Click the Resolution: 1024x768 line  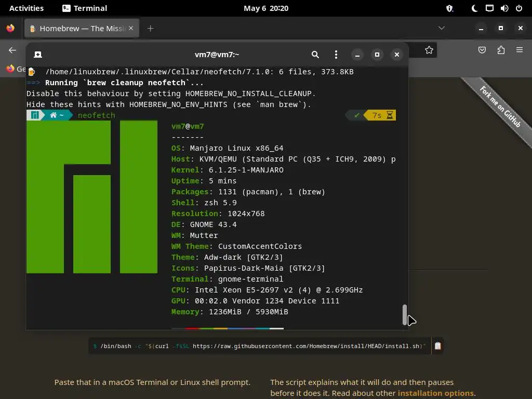(218, 214)
